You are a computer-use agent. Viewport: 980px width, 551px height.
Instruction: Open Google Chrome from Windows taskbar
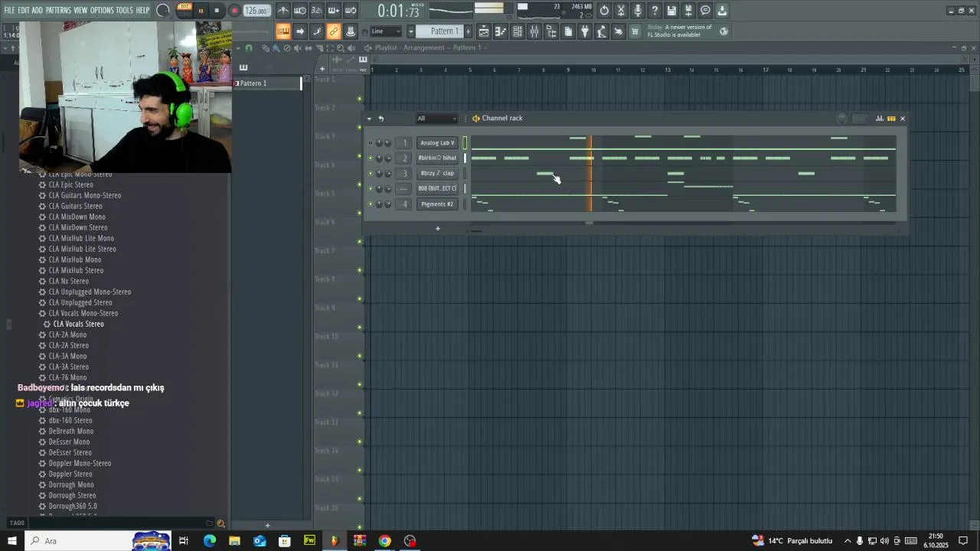tap(385, 541)
